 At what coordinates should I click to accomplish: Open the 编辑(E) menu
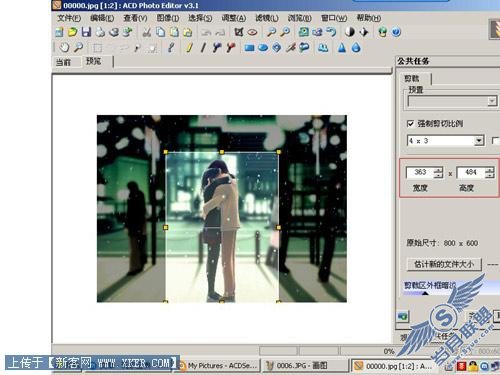point(102,18)
